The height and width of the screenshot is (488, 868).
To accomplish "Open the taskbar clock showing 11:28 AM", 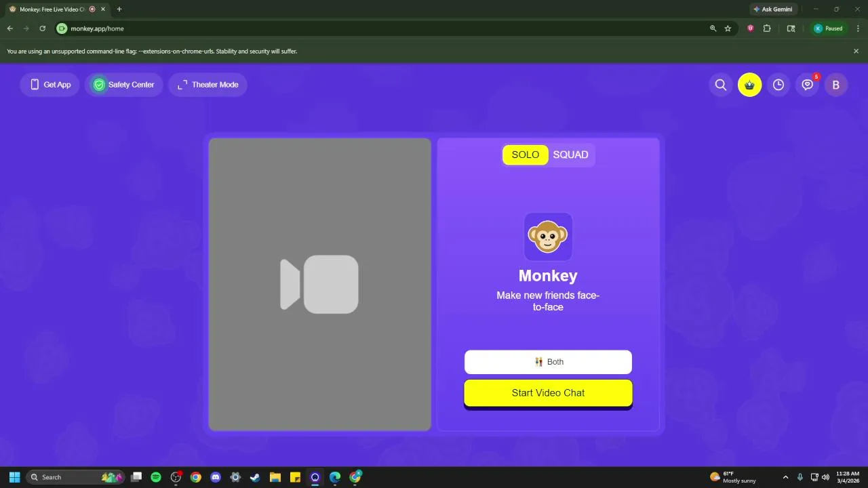I will click(848, 477).
